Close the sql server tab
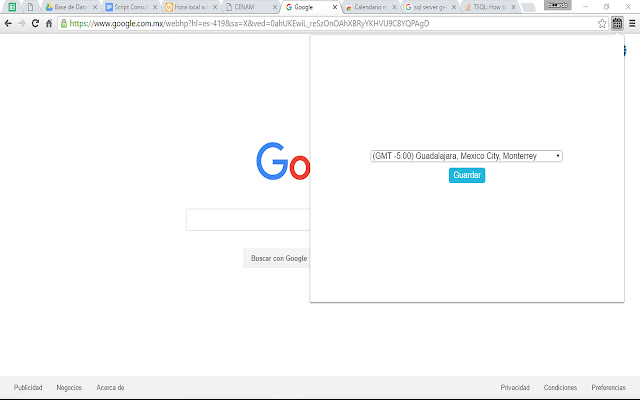 pyautogui.click(x=454, y=7)
